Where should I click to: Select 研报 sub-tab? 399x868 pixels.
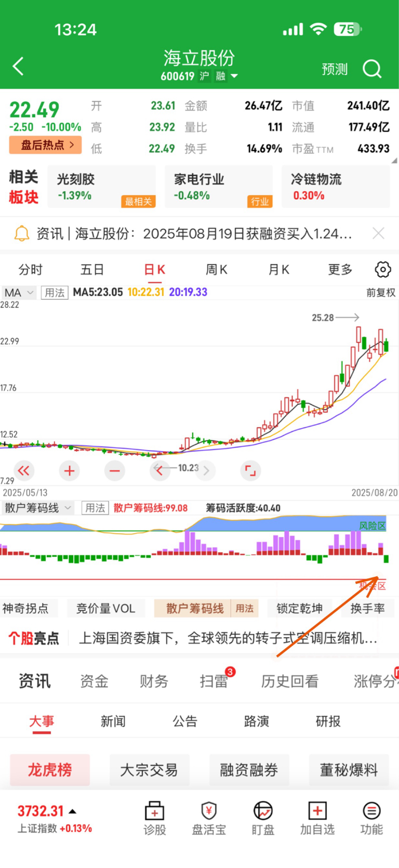328,721
